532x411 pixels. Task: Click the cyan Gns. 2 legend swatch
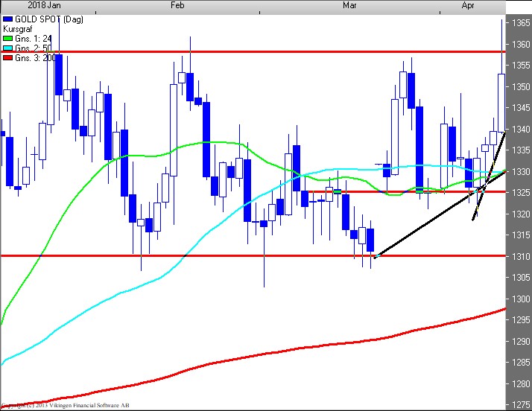click(x=7, y=48)
